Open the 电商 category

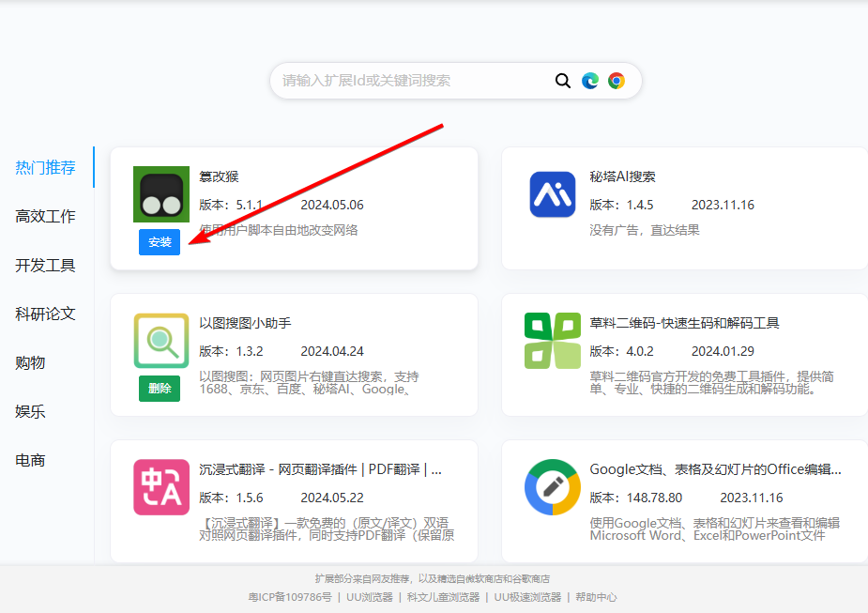pos(30,460)
